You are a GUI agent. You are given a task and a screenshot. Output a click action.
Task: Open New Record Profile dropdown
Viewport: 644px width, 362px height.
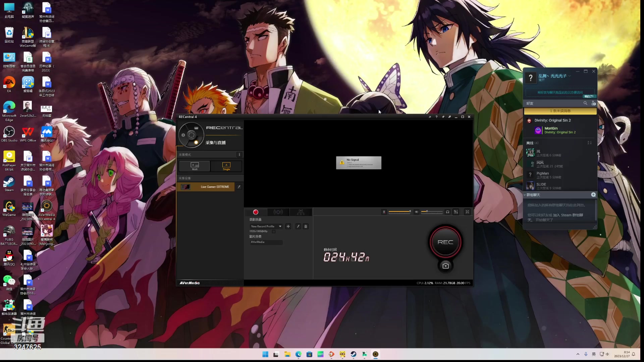[x=266, y=227]
